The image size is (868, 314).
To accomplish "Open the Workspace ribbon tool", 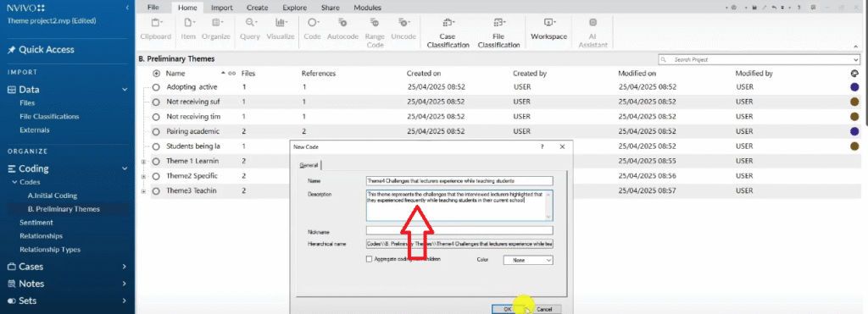I will tap(548, 30).
